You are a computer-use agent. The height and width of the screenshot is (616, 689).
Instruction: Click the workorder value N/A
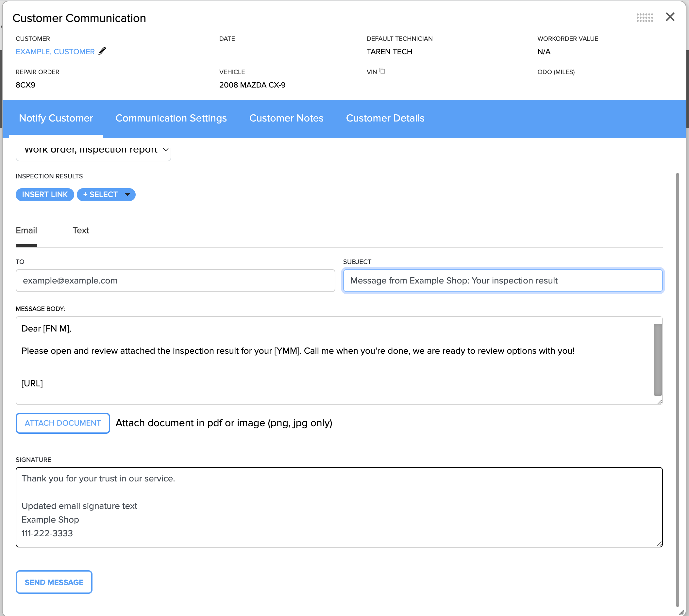pos(544,52)
